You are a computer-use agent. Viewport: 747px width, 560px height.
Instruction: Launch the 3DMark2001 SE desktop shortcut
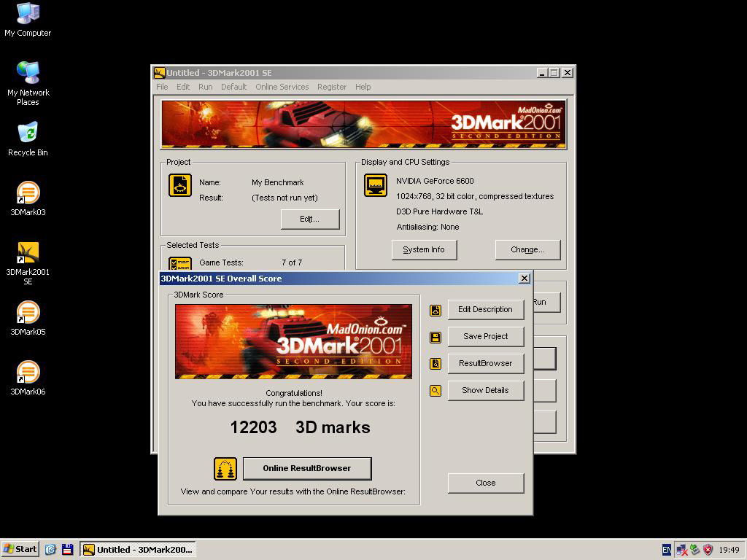(x=28, y=263)
